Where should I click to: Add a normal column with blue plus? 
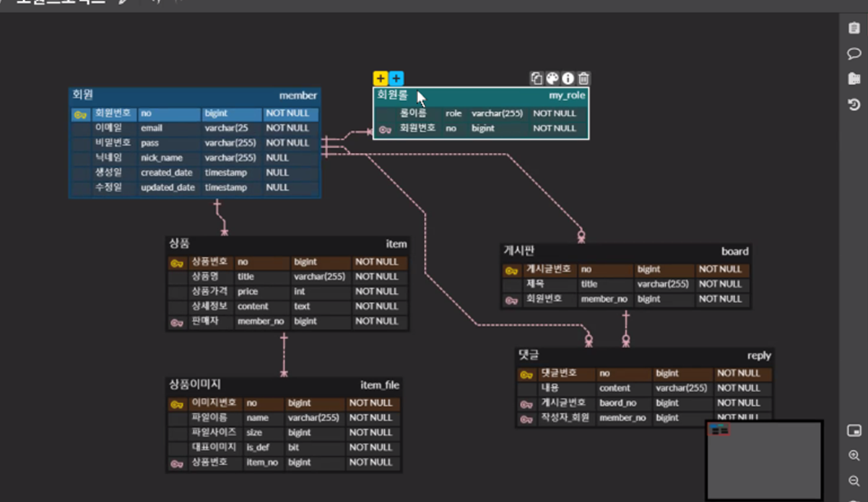coord(396,79)
